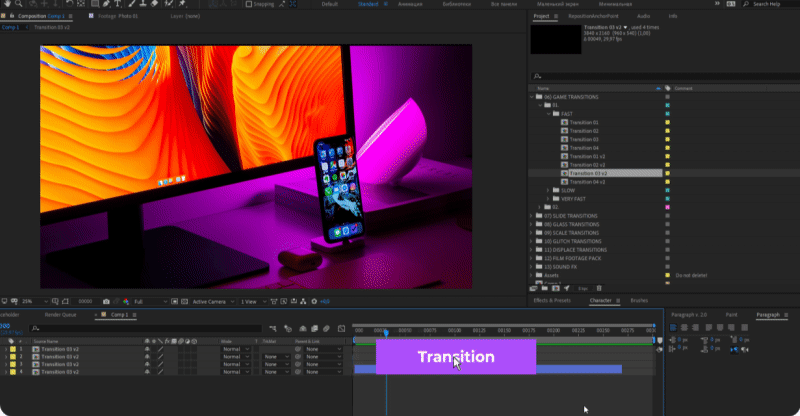Select the Clone Stamp tool
Image resolution: width=800 pixels, height=416 pixels.
[x=143, y=4]
